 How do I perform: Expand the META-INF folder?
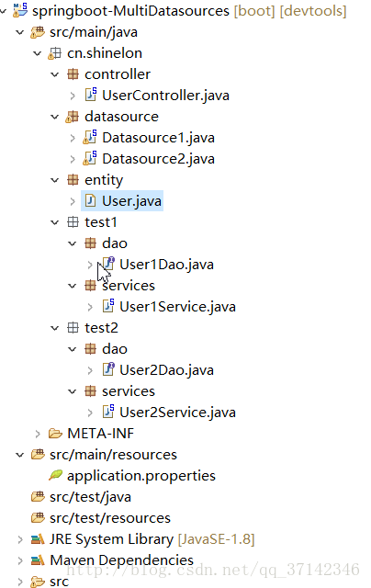point(38,434)
